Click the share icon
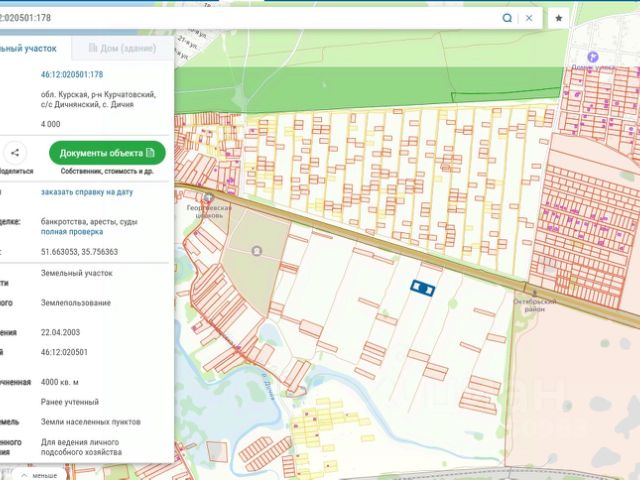The height and width of the screenshot is (480, 640). 15,153
